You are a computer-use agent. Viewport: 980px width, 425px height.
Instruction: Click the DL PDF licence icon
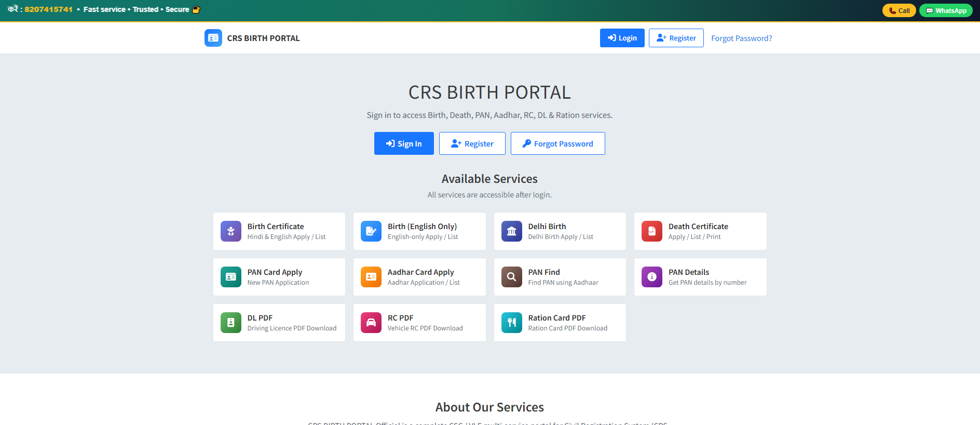231,323
